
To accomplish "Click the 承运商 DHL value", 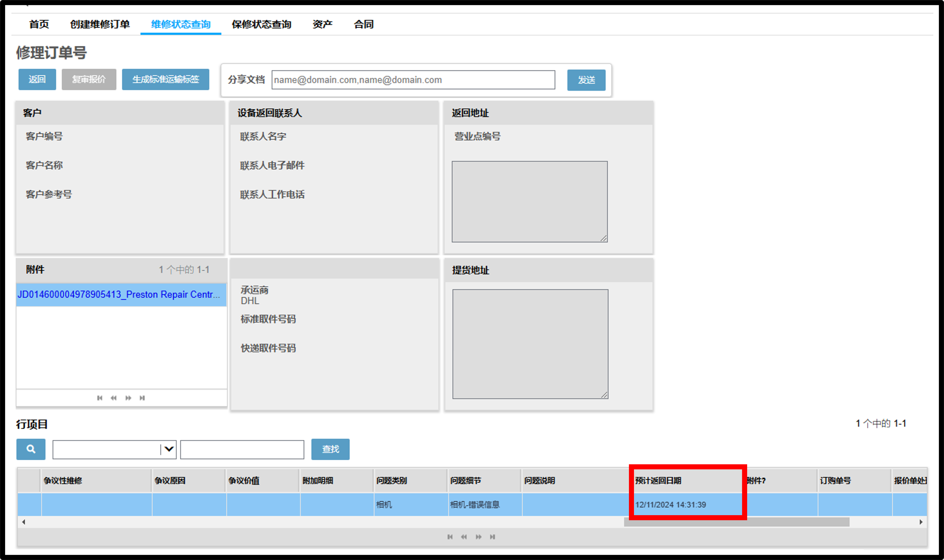I will click(x=250, y=301).
